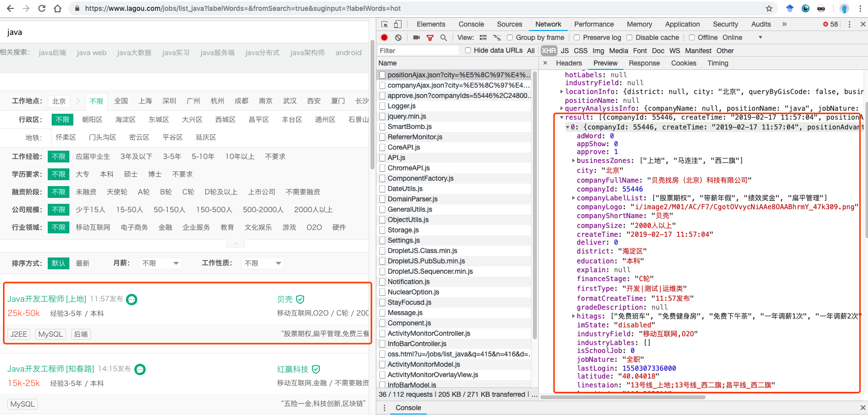This screenshot has width=868, height=415.
Task: Open network search with magnifier icon
Action: (x=443, y=37)
